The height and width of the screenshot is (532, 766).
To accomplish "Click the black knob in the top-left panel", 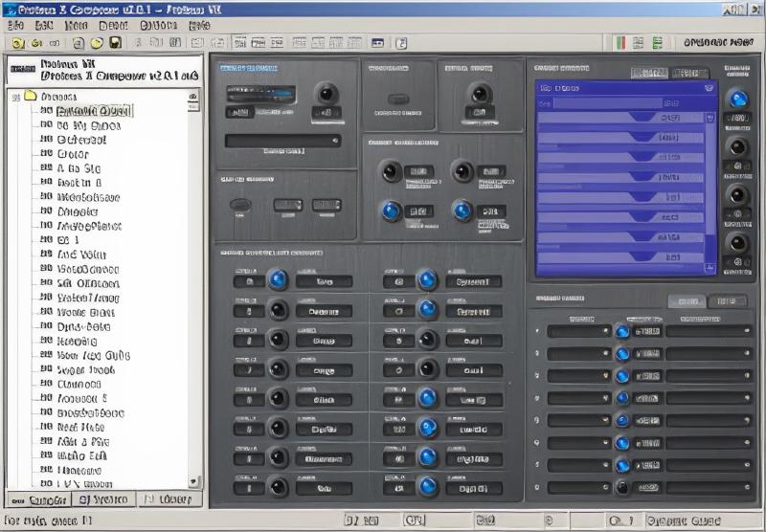I will pyautogui.click(x=327, y=94).
